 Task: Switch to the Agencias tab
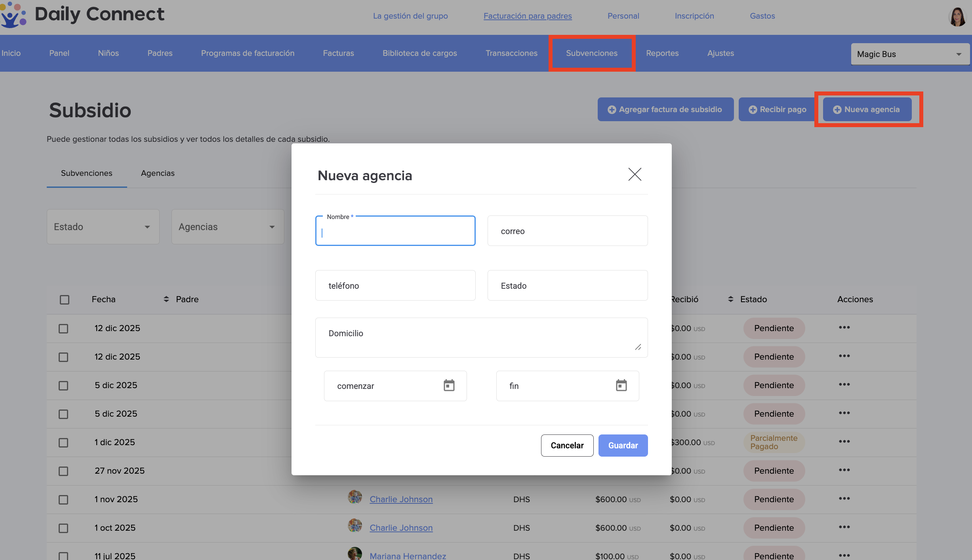(x=158, y=173)
